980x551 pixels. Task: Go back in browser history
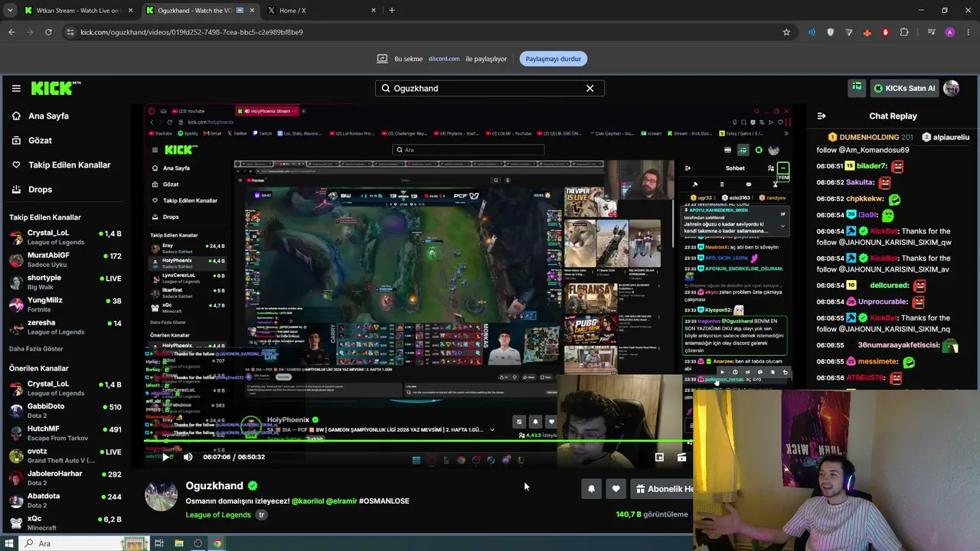click(x=11, y=32)
